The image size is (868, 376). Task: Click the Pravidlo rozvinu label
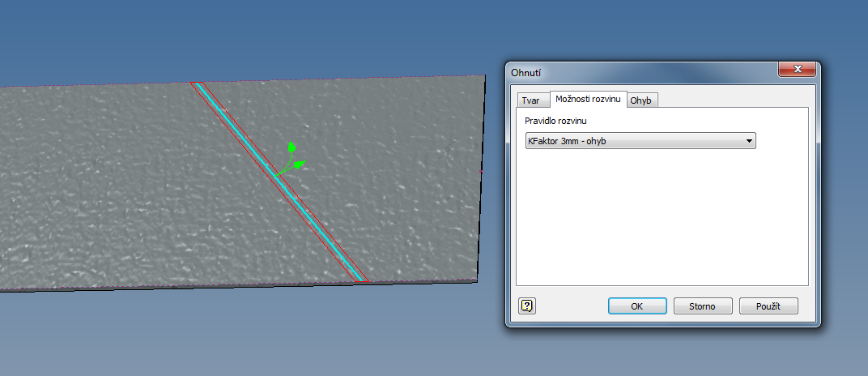[555, 121]
